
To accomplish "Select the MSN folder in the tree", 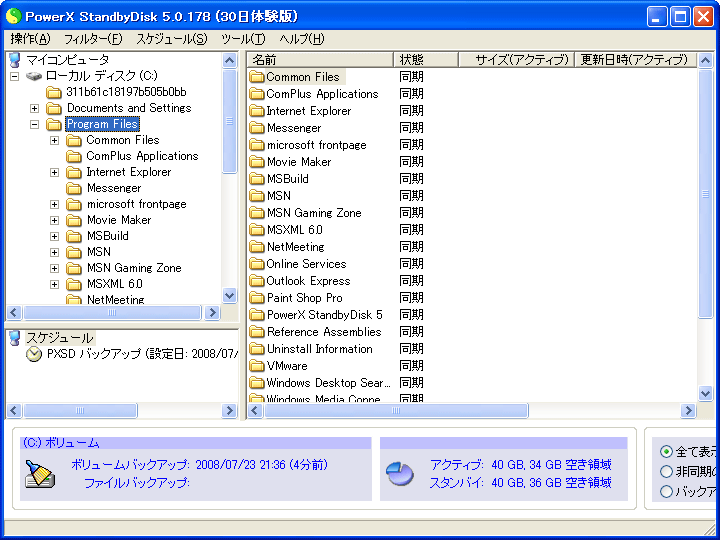I will coord(99,253).
